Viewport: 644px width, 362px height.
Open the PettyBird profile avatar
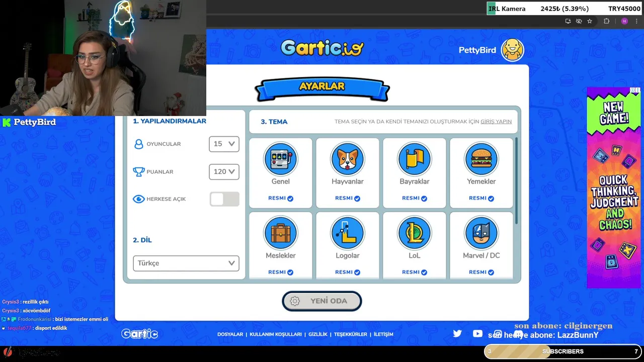pyautogui.click(x=513, y=50)
